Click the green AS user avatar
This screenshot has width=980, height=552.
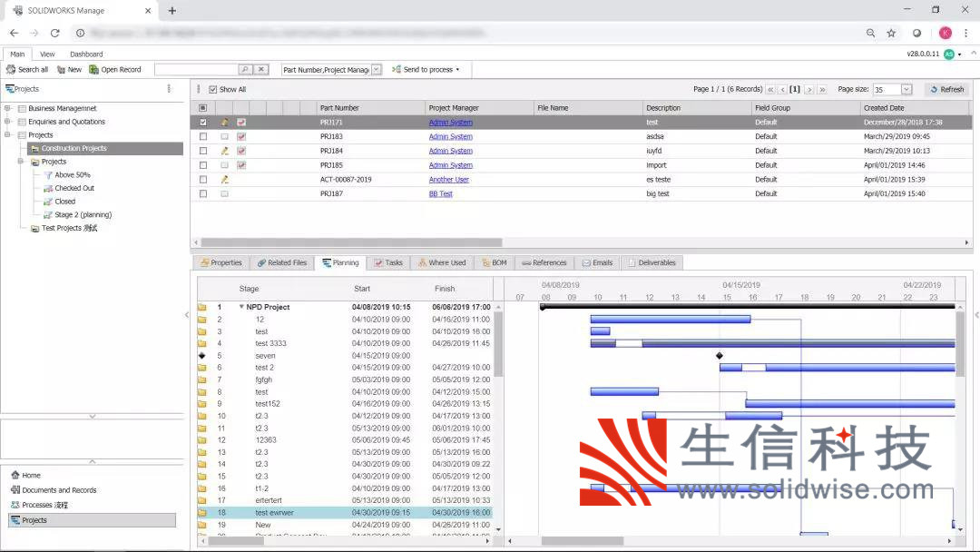949,54
